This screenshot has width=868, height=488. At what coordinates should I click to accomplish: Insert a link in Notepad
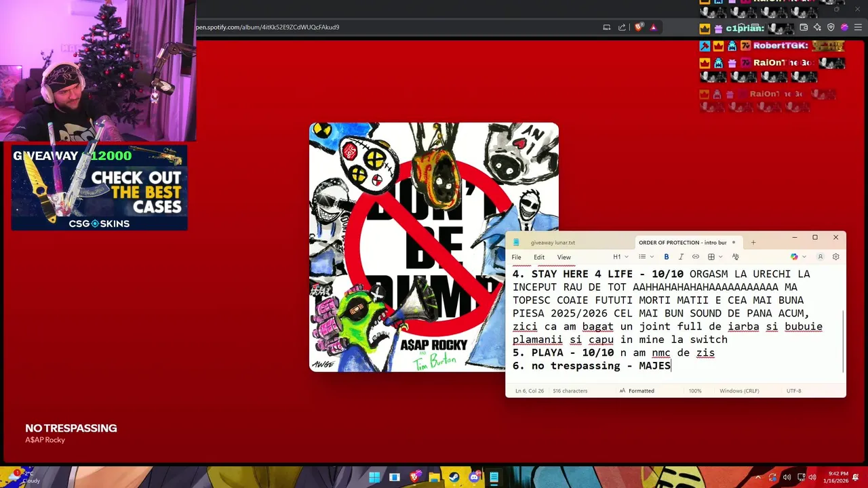696,257
